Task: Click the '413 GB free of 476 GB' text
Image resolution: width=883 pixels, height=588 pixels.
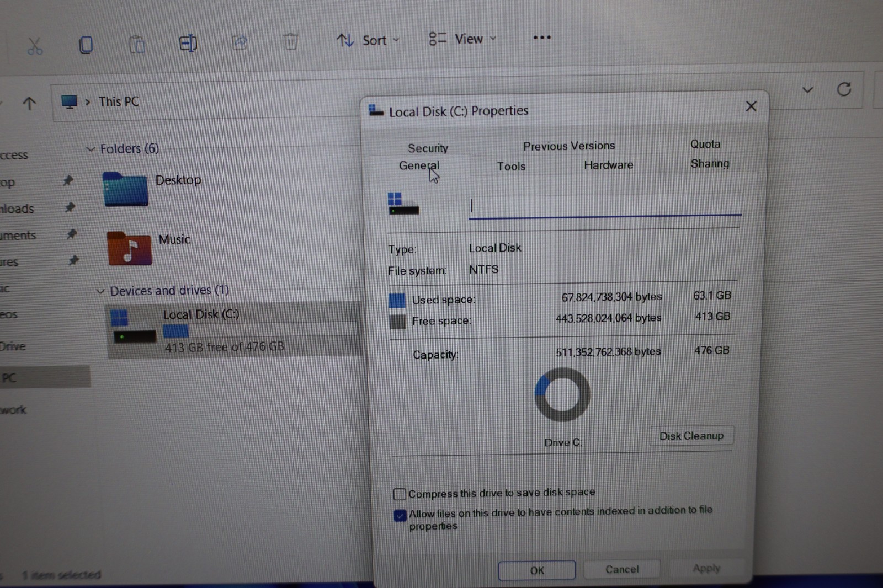Action: click(x=224, y=347)
